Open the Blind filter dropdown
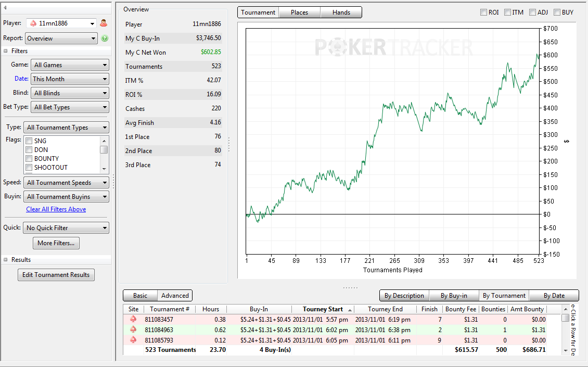The height and width of the screenshot is (367, 588). pyautogui.click(x=70, y=93)
